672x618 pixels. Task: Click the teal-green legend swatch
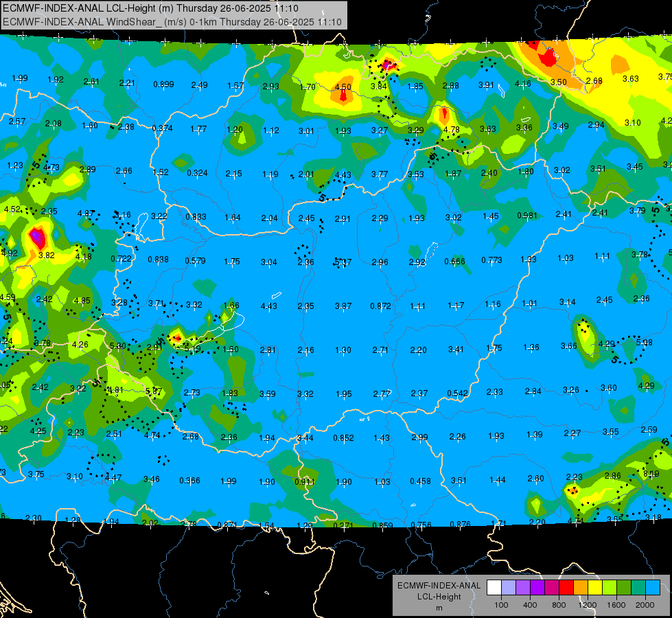click(638, 587)
